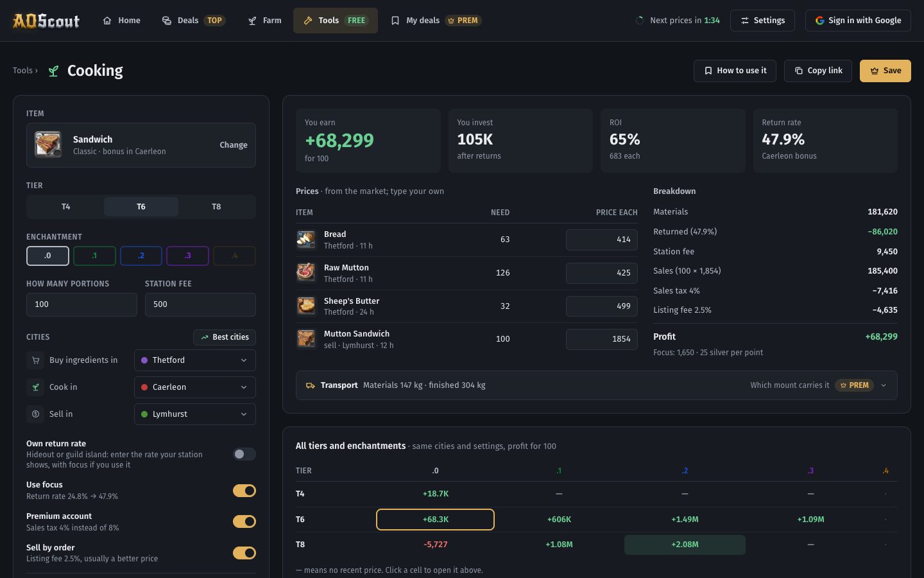This screenshot has height=578, width=924.
Task: Open the How to use it guide
Action: point(735,71)
